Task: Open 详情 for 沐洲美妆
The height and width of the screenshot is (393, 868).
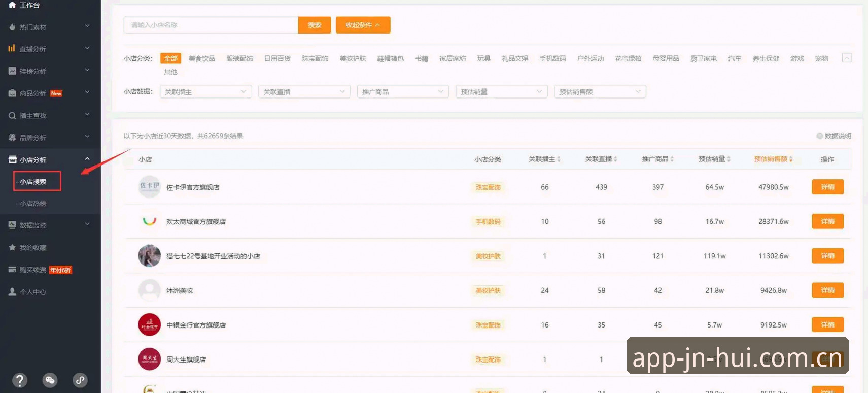Action: click(x=827, y=290)
